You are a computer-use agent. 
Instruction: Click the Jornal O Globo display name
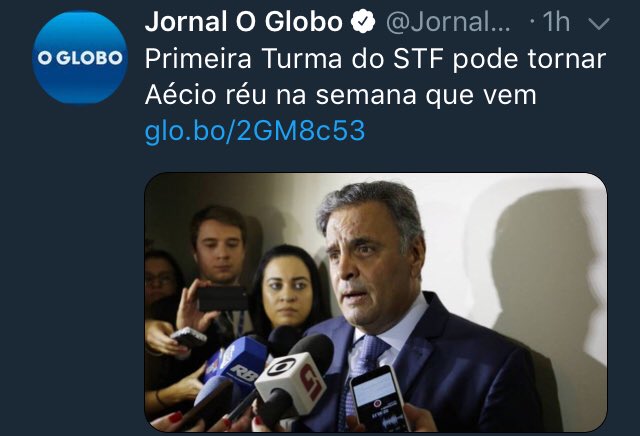[244, 22]
